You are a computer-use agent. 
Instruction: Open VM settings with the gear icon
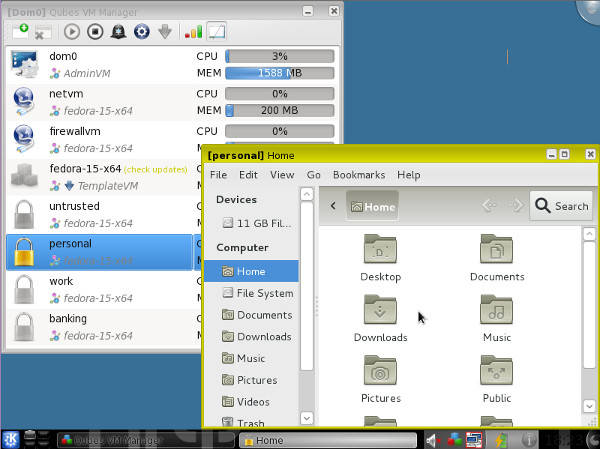(142, 31)
